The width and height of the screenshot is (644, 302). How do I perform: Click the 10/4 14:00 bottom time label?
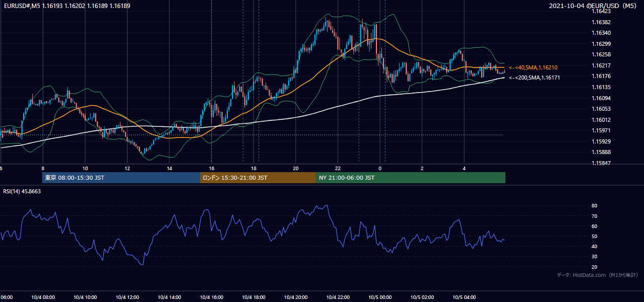click(x=169, y=297)
